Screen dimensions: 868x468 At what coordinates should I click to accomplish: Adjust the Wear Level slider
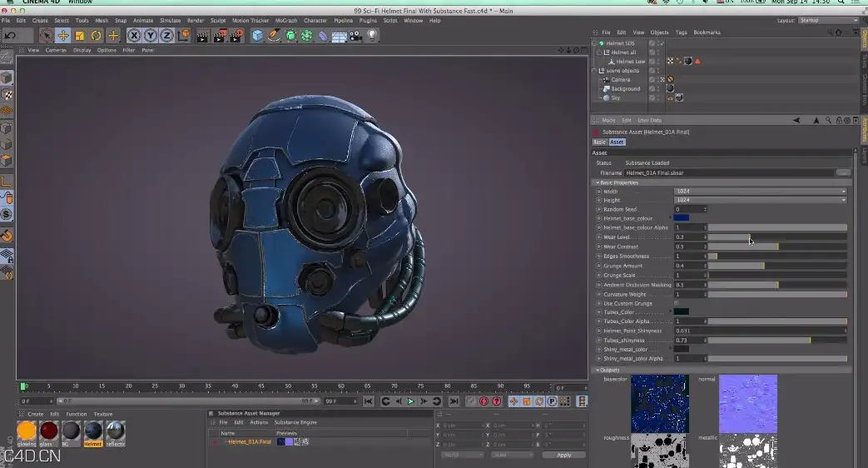pos(778,236)
